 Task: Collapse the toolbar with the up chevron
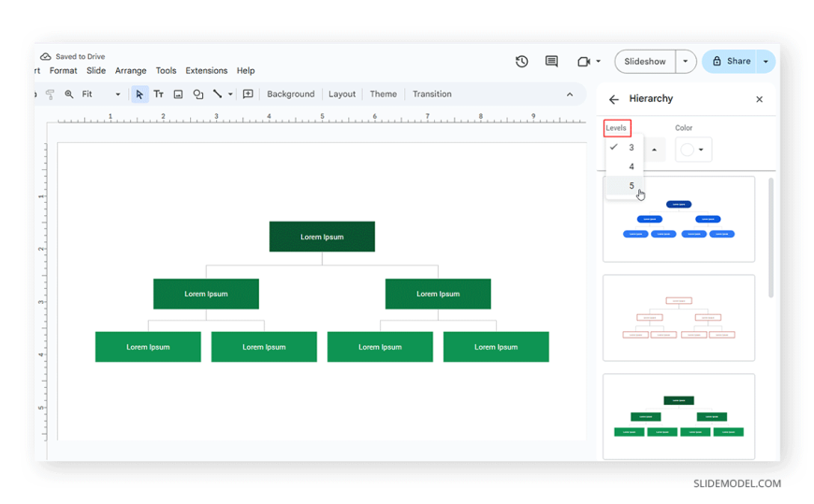pyautogui.click(x=570, y=94)
